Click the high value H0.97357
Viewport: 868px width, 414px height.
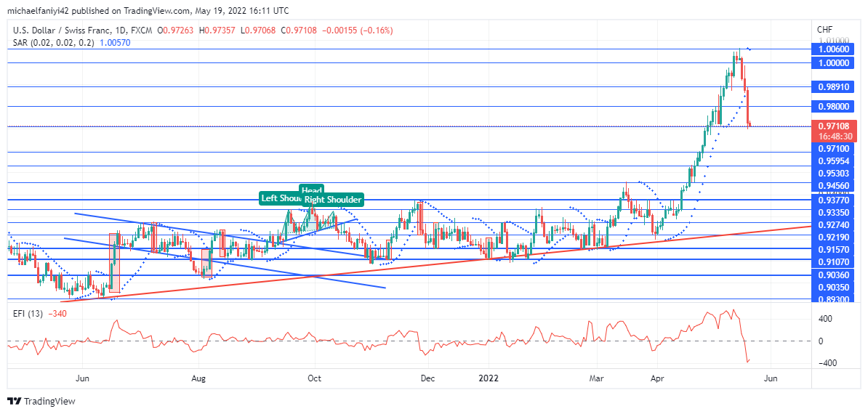[218, 31]
